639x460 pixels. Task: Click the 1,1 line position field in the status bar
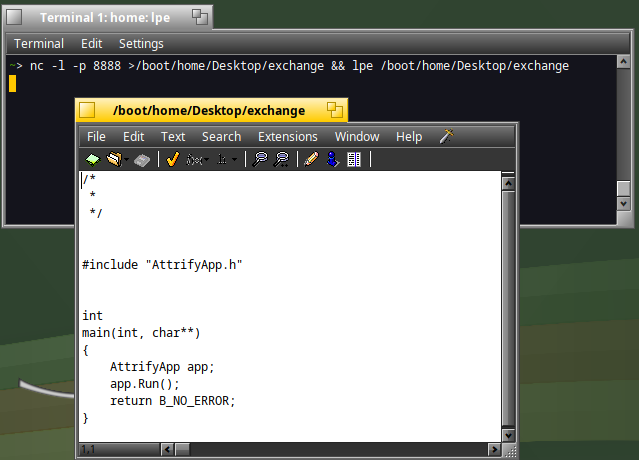119,450
